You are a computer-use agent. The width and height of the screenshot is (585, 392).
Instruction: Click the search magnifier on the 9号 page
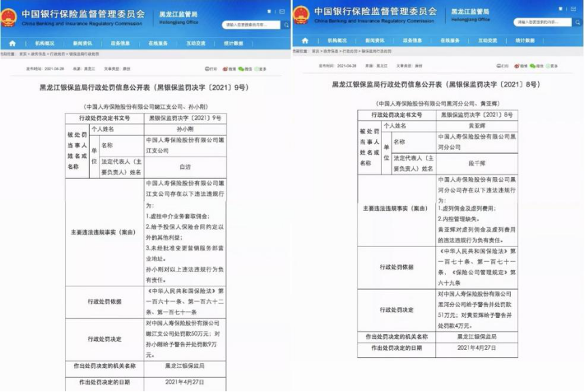click(286, 24)
